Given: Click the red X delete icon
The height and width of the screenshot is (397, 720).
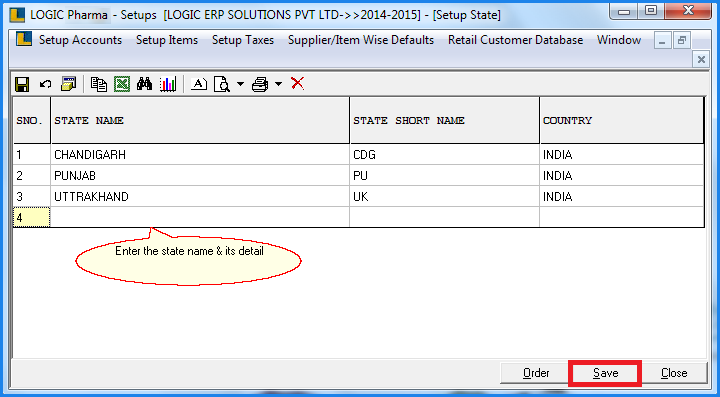Looking at the screenshot, I should pyautogui.click(x=298, y=84).
